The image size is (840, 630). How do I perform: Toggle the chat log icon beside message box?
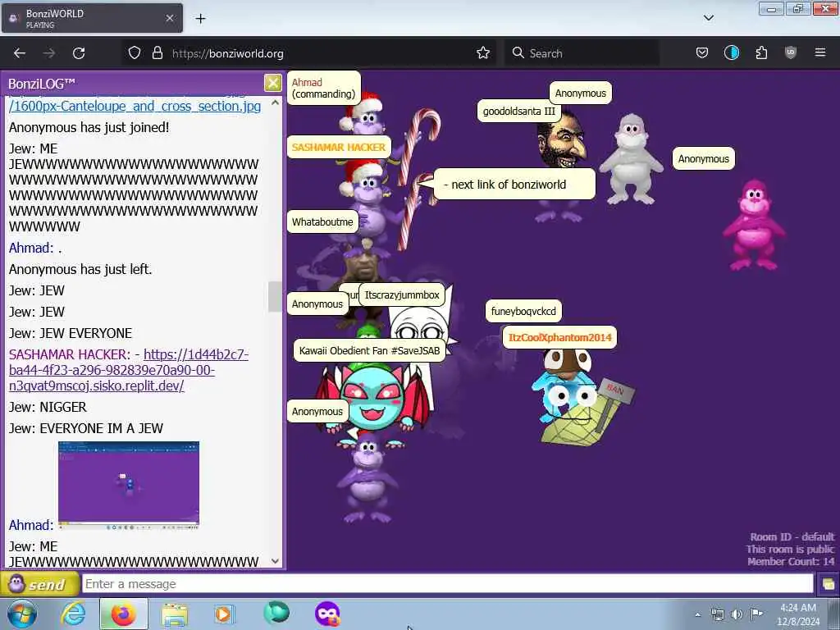coord(828,584)
